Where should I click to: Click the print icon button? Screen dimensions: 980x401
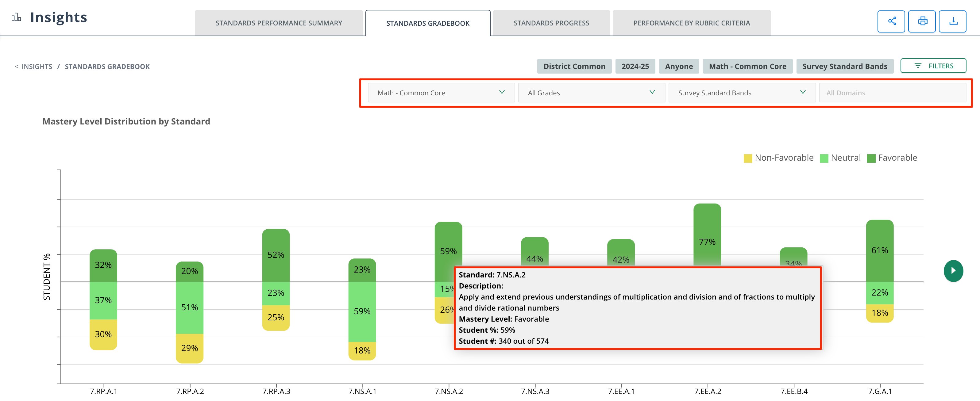pyautogui.click(x=922, y=21)
